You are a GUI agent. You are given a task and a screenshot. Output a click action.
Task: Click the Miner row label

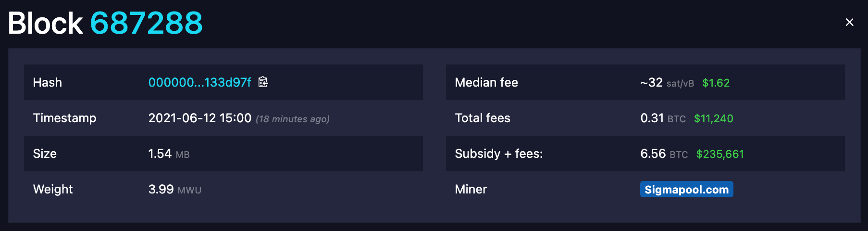click(x=471, y=189)
